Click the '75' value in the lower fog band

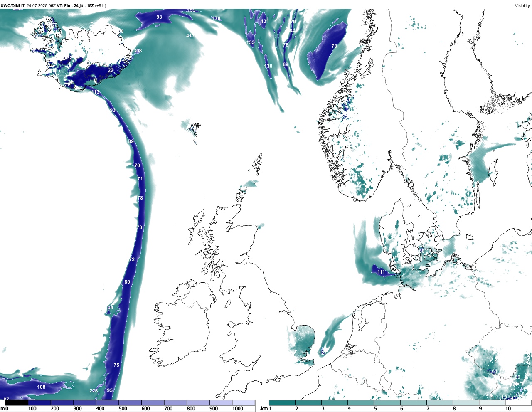coord(116,365)
